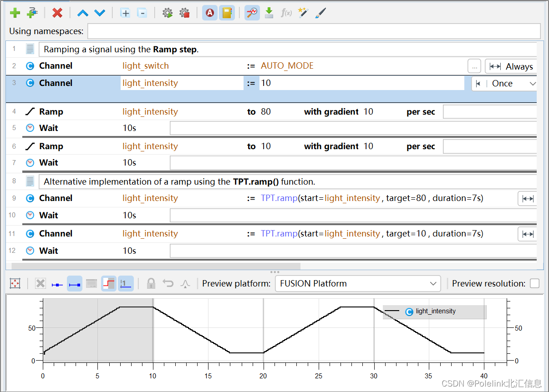Click the green plus add step icon
Image resolution: width=549 pixels, height=392 pixels.
tap(15, 13)
